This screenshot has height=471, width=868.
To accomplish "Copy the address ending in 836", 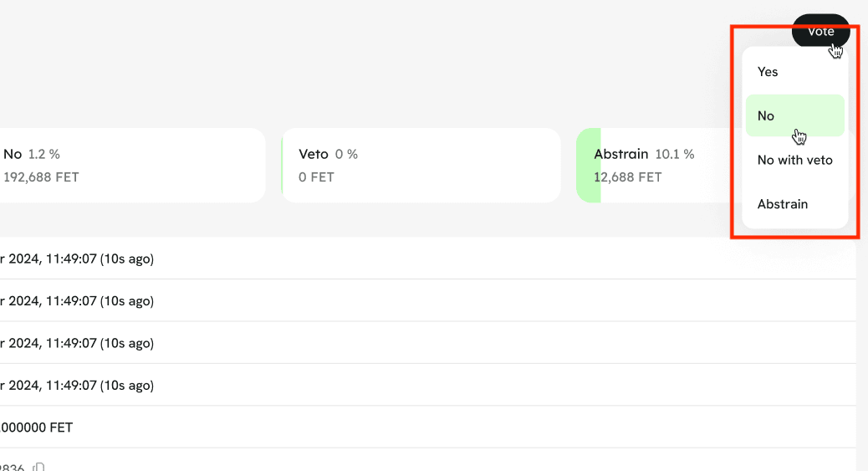I will pos(38,467).
